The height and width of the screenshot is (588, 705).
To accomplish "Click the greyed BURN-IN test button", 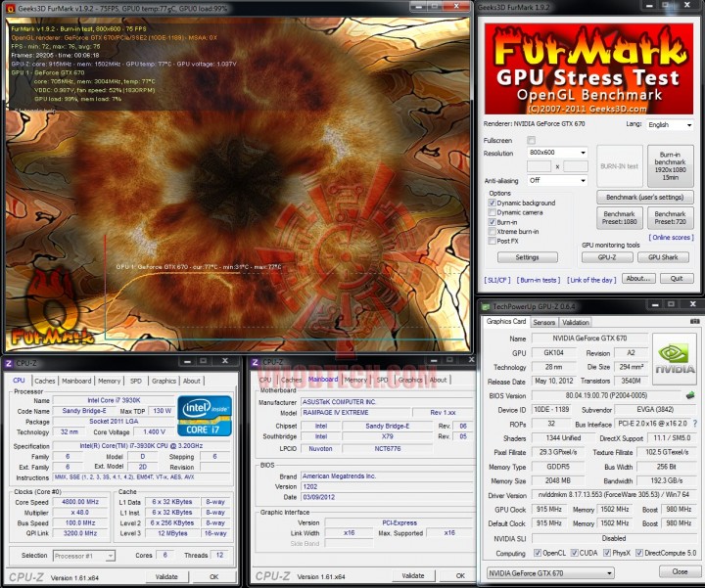I will pyautogui.click(x=620, y=165).
